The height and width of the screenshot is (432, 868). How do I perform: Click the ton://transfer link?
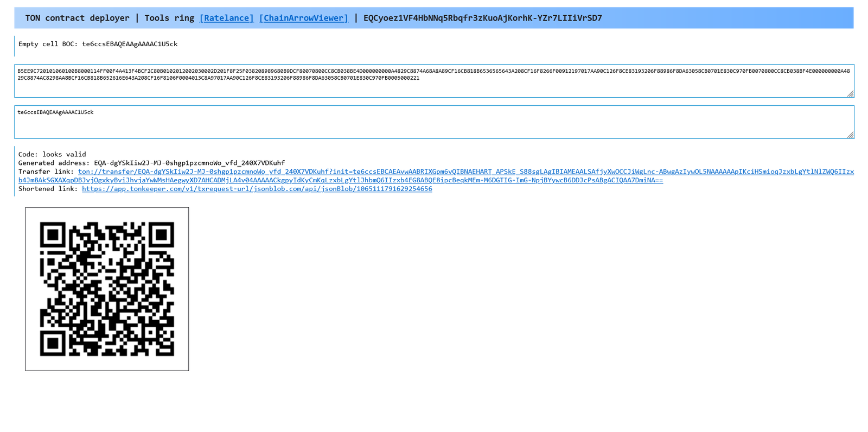436,176
